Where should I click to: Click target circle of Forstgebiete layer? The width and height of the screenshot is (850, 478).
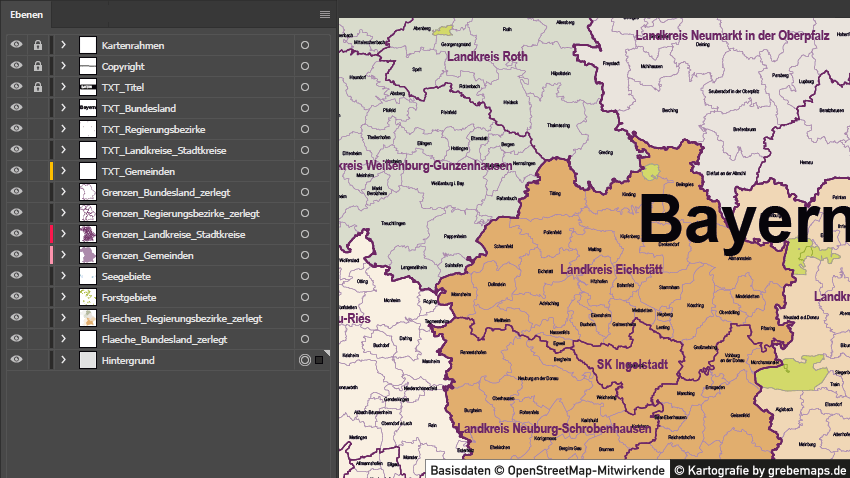pos(304,297)
